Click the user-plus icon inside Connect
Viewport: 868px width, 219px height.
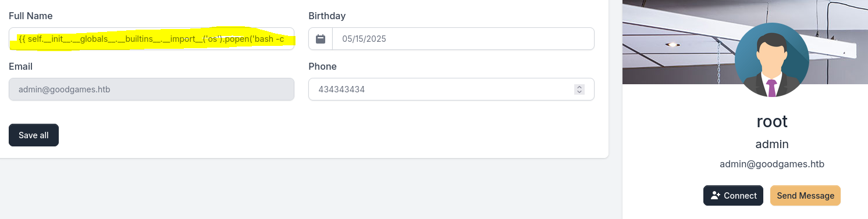pos(716,196)
